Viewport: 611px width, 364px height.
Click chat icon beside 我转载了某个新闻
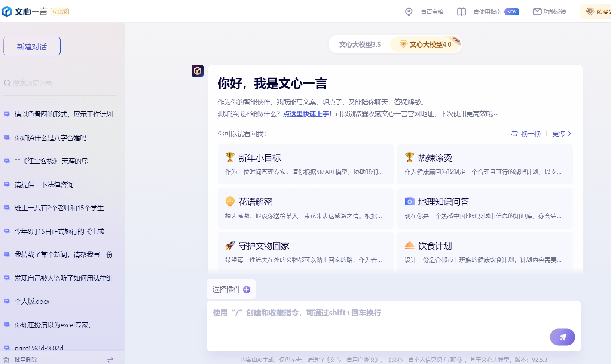point(7,254)
